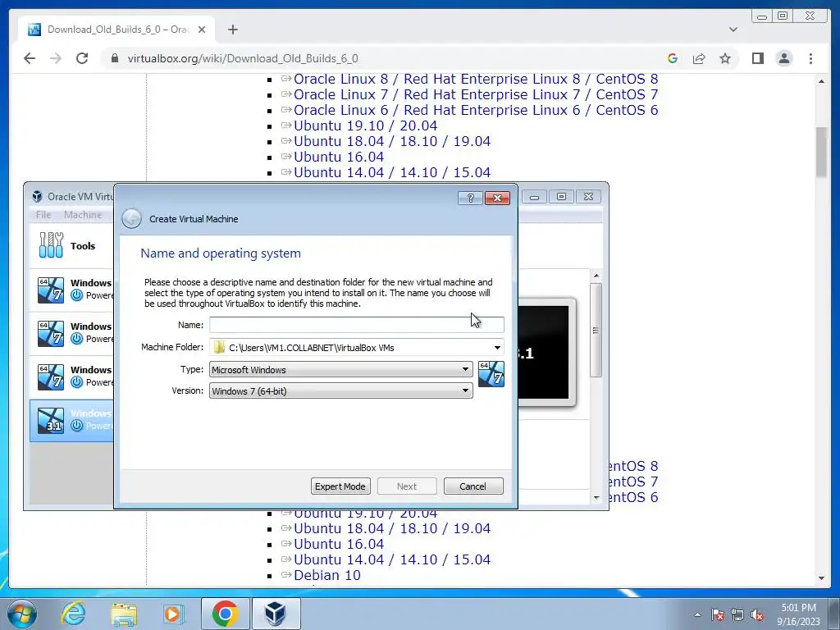Viewport: 840px width, 630px height.
Task: Open the lower Ubuntu 16.04 link
Action: pyautogui.click(x=339, y=544)
